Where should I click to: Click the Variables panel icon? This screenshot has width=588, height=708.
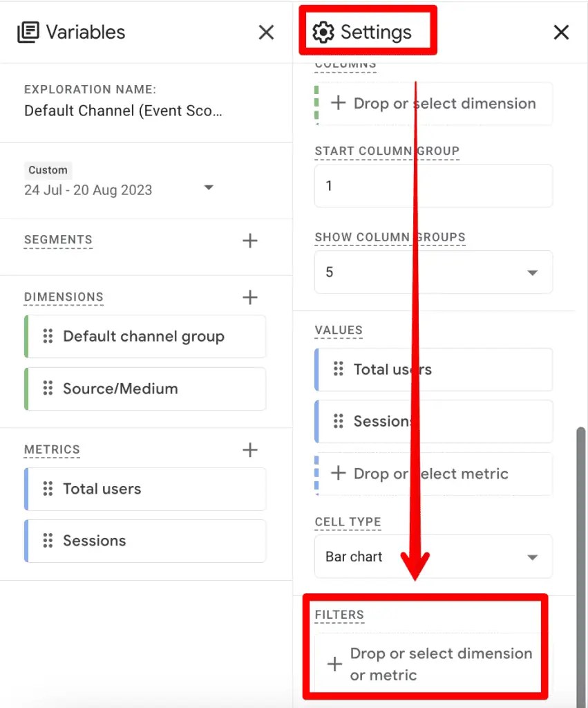point(28,32)
